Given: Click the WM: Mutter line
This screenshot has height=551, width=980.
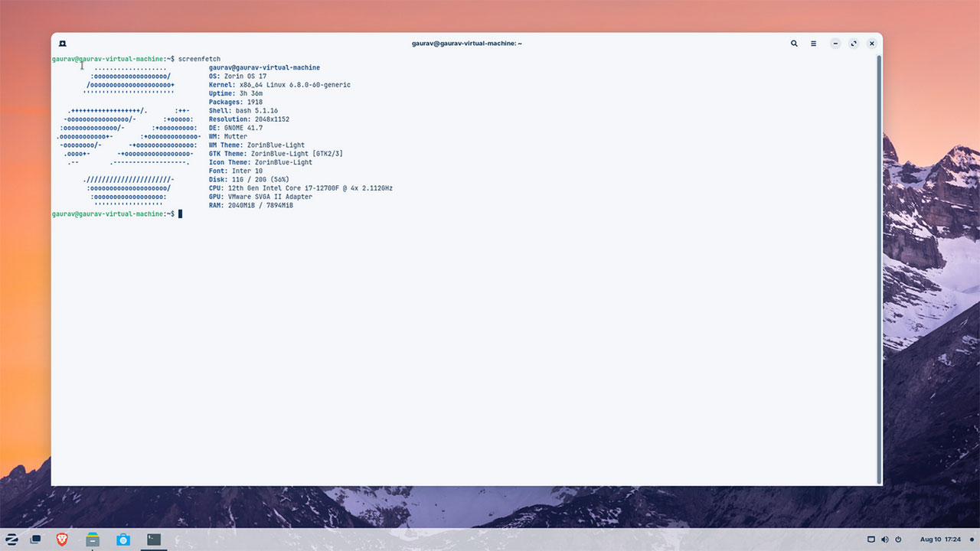Looking at the screenshot, I should pyautogui.click(x=227, y=136).
